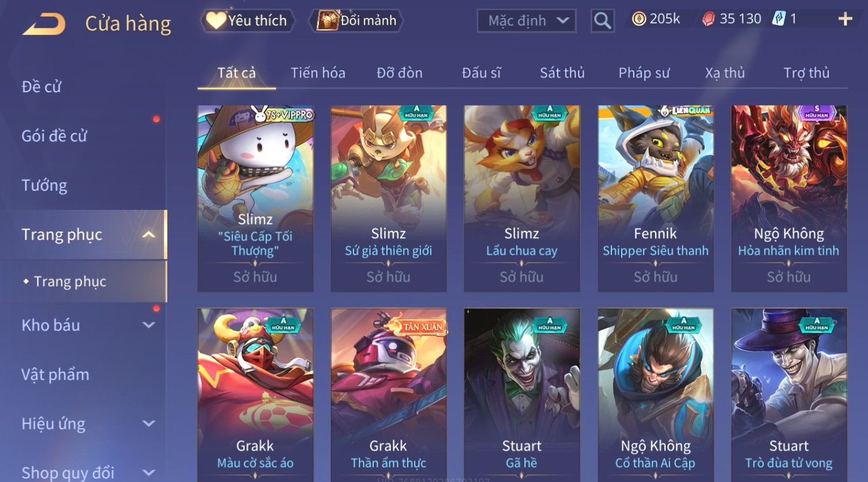This screenshot has height=482, width=868.
Task: Open Gói đề cử in sidebar
Action: pyautogui.click(x=54, y=136)
